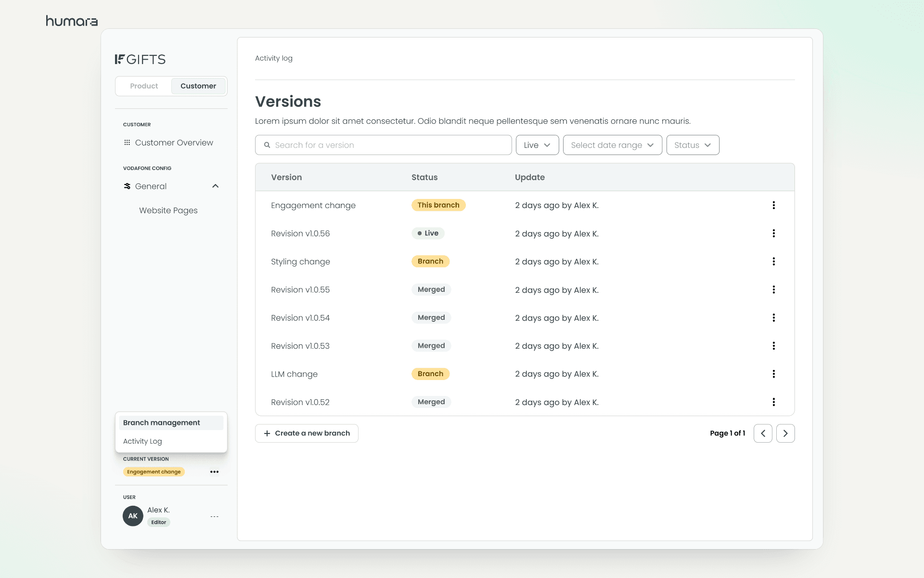
Task: Click the Customer Overview grid icon
Action: pyautogui.click(x=127, y=143)
